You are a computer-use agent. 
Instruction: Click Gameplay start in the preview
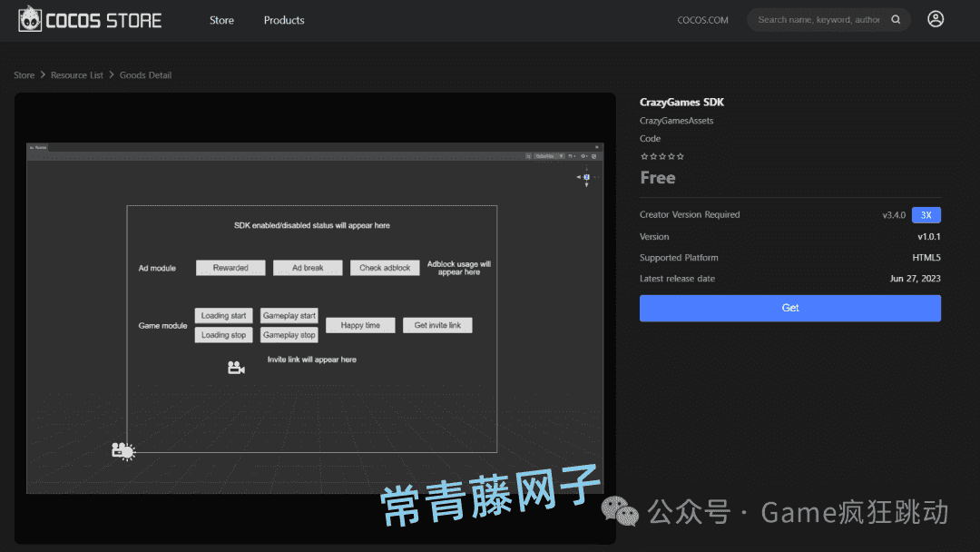pos(289,316)
